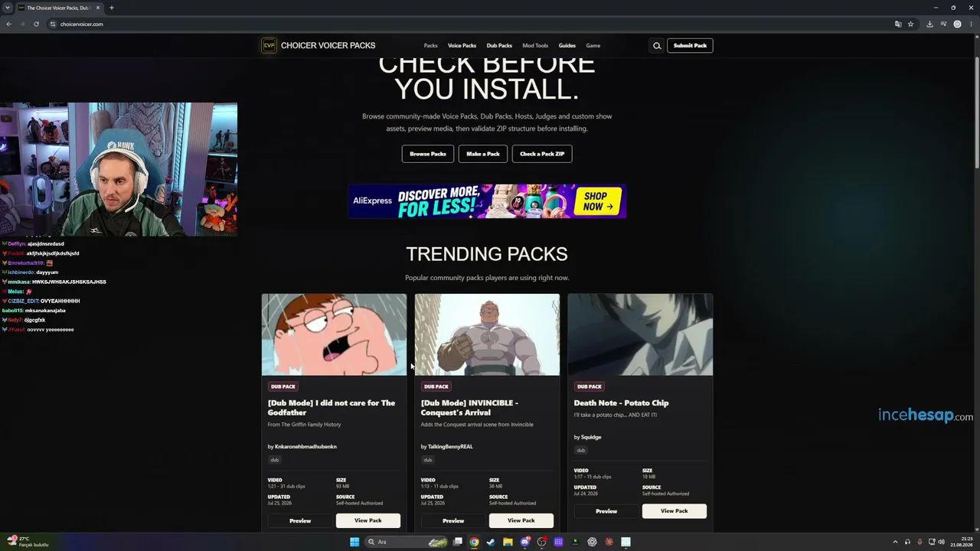Screen dimensions: 980x551
Task: Open the network tray icon
Action: point(931,542)
